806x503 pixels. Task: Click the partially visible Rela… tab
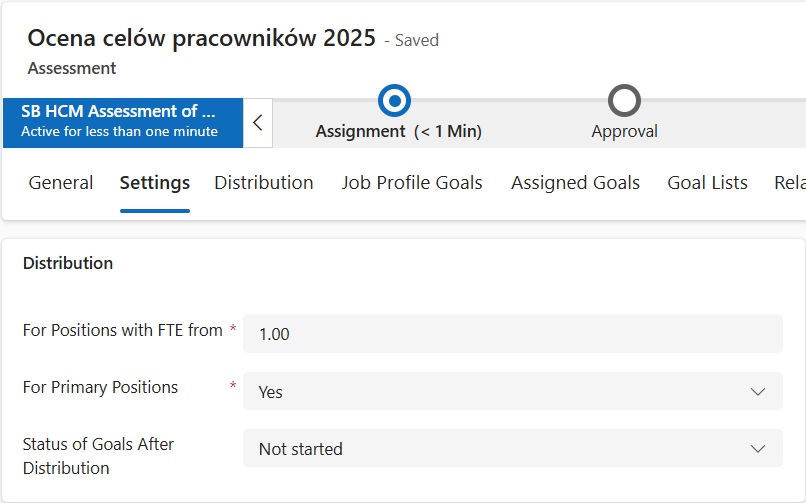click(x=789, y=183)
